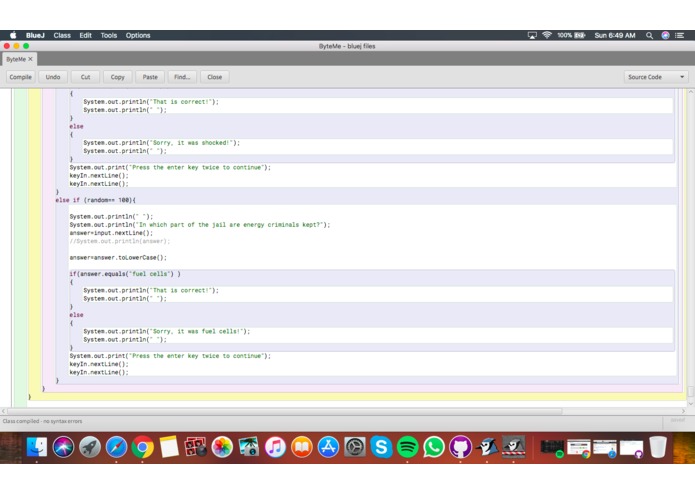
Task: Click the vertical scrollbar of the editor
Action: pyautogui.click(x=691, y=391)
